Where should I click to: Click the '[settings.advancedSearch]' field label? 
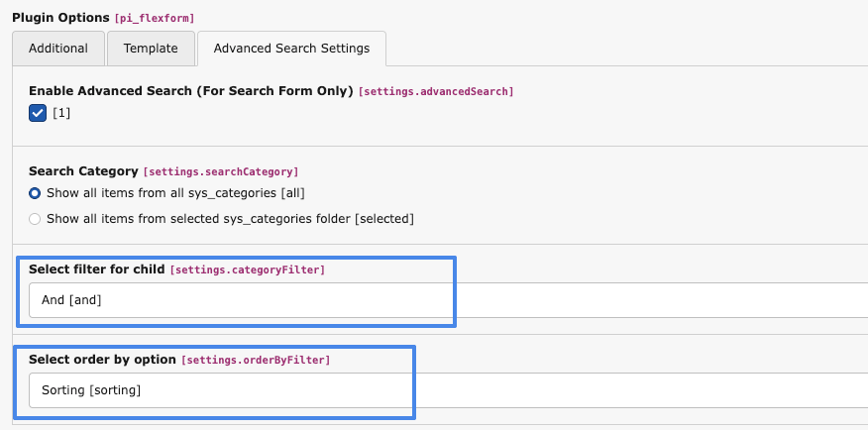coord(436,92)
